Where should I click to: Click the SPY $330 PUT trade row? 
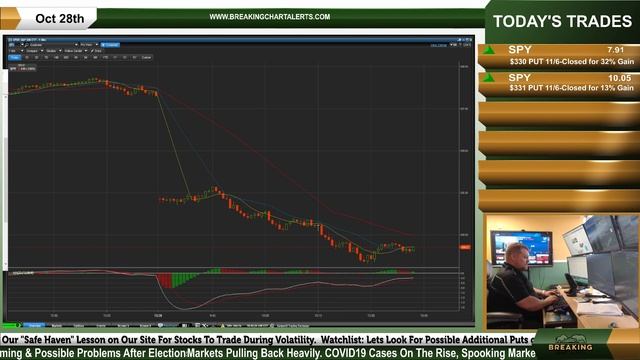(558, 56)
